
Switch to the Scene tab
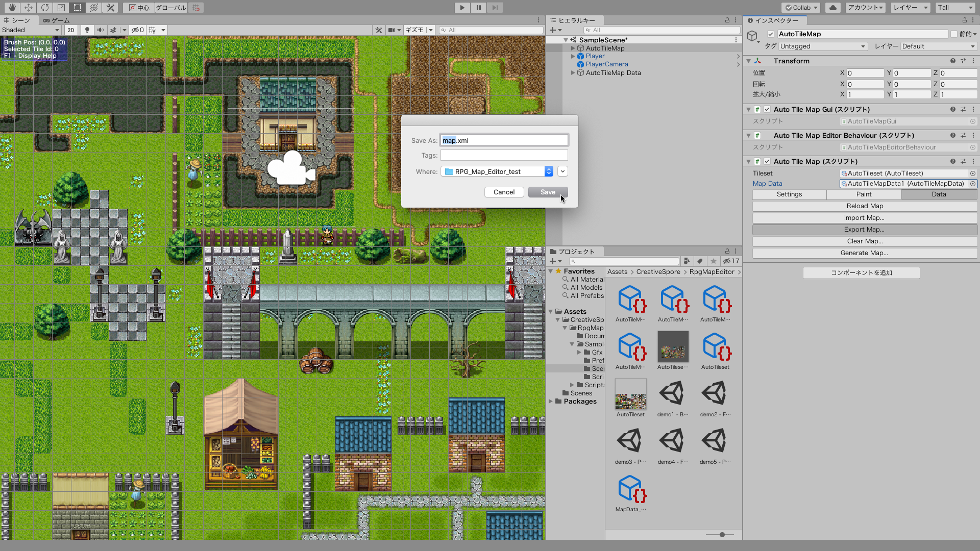17,20
